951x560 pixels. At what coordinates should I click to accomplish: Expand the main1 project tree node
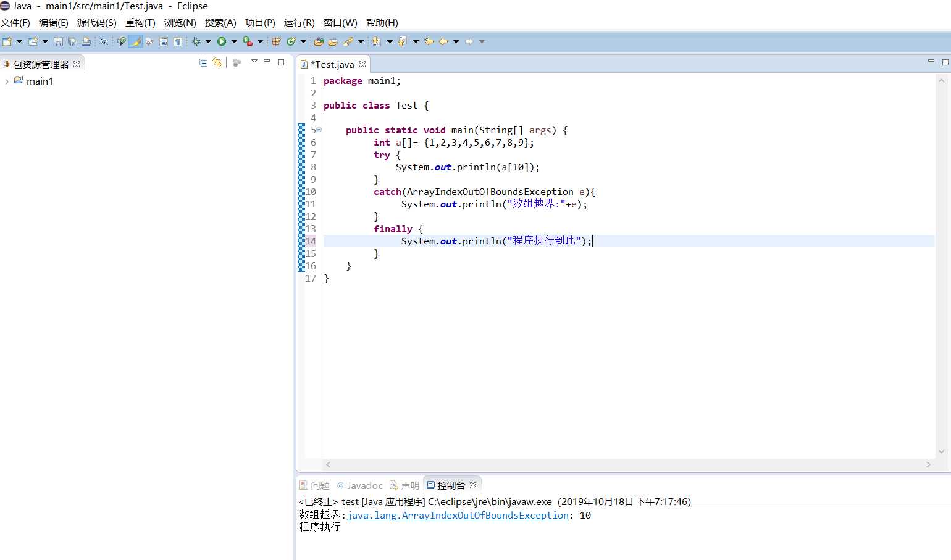[7, 81]
